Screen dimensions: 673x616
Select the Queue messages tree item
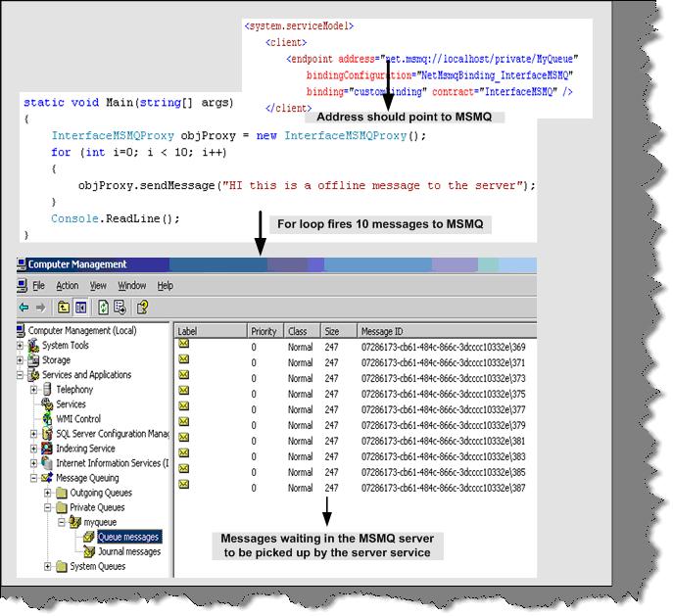(128, 537)
